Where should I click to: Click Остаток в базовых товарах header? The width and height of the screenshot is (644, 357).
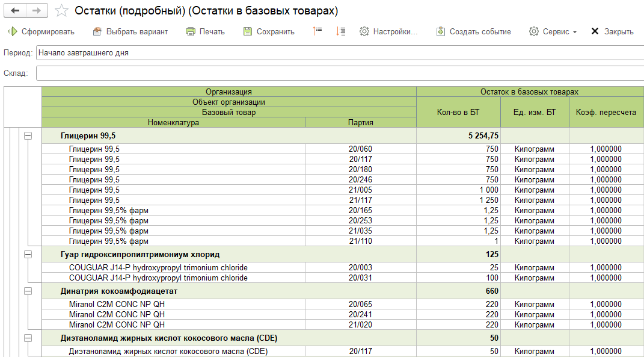click(x=529, y=92)
